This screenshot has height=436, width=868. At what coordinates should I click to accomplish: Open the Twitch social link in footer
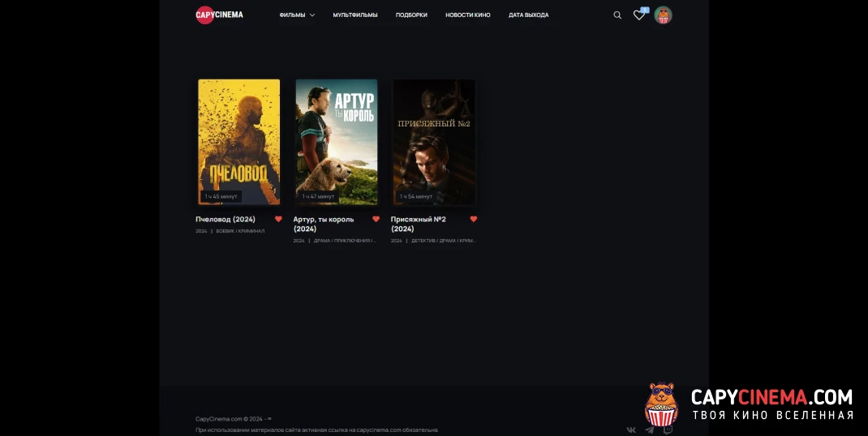668,430
